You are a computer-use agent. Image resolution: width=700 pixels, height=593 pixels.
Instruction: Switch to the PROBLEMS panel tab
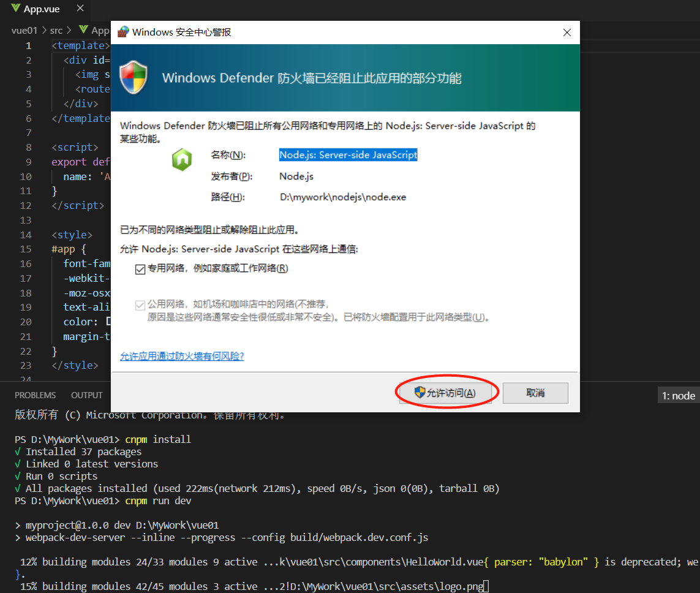(x=35, y=395)
